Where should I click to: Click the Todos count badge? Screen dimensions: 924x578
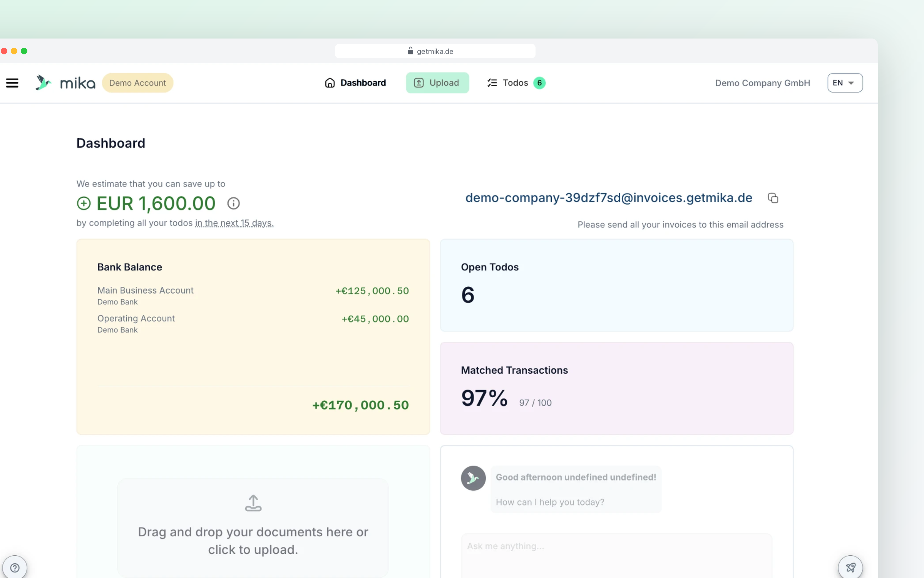539,83
